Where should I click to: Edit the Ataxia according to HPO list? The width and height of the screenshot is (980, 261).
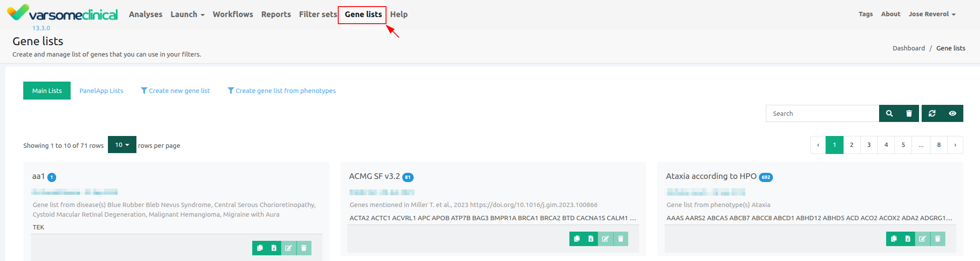click(x=923, y=239)
